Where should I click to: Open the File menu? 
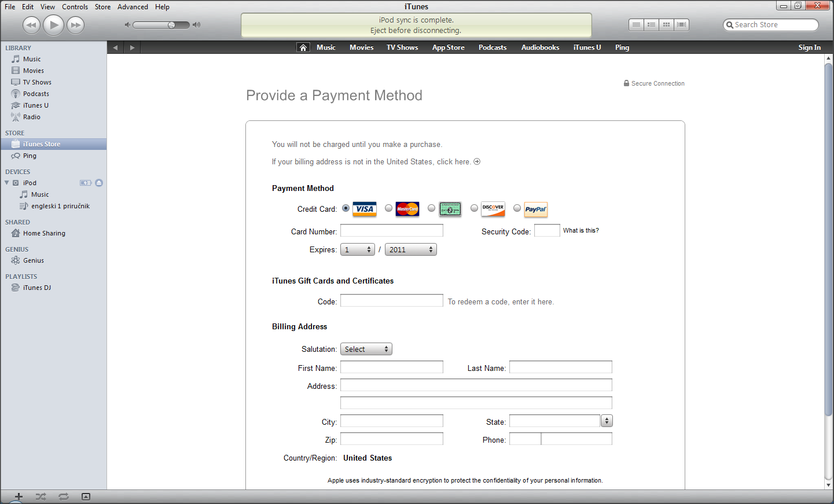click(10, 7)
